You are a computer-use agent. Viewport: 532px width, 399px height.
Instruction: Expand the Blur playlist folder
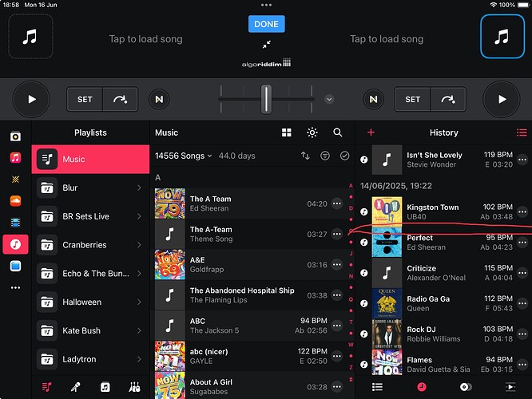click(90, 188)
